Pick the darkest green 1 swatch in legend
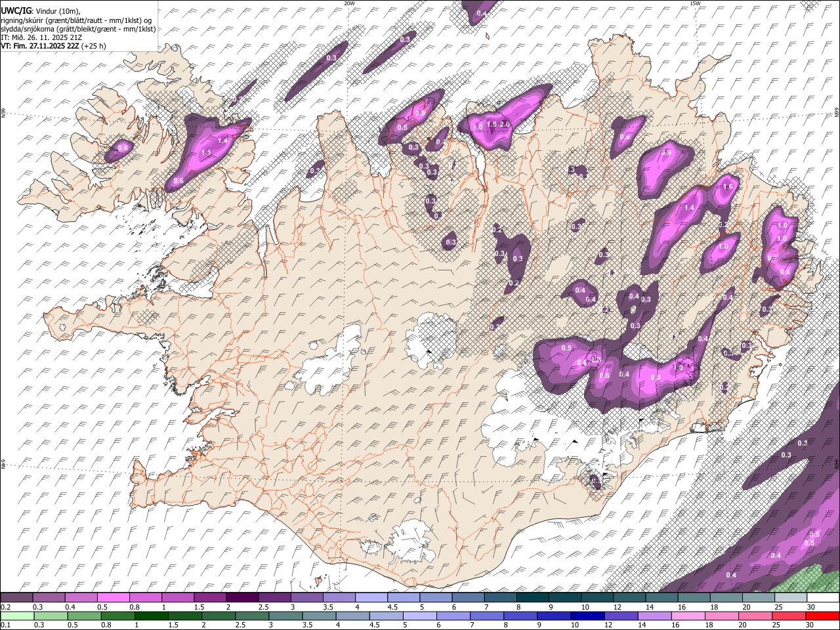The width and height of the screenshot is (840, 630). coord(152,616)
